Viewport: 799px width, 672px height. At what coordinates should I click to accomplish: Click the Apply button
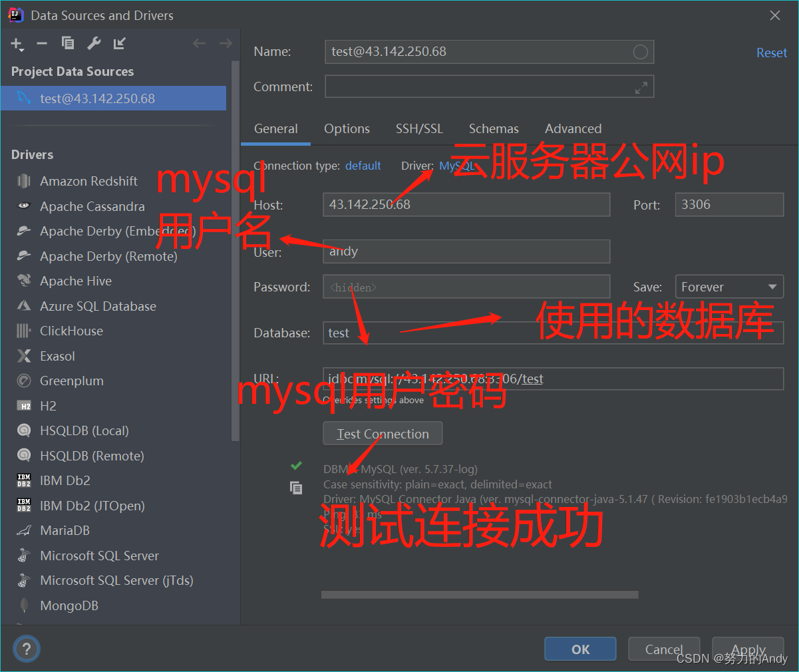pos(748,649)
